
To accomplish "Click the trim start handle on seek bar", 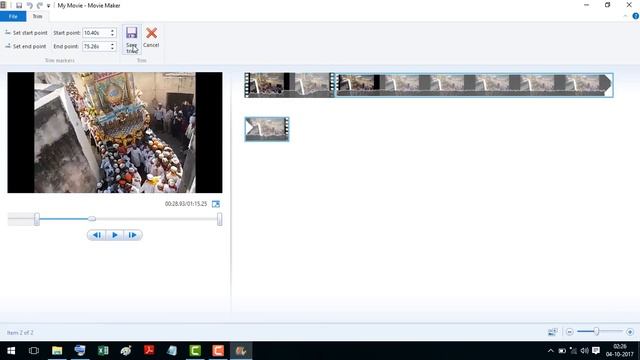I will click(x=37, y=219).
